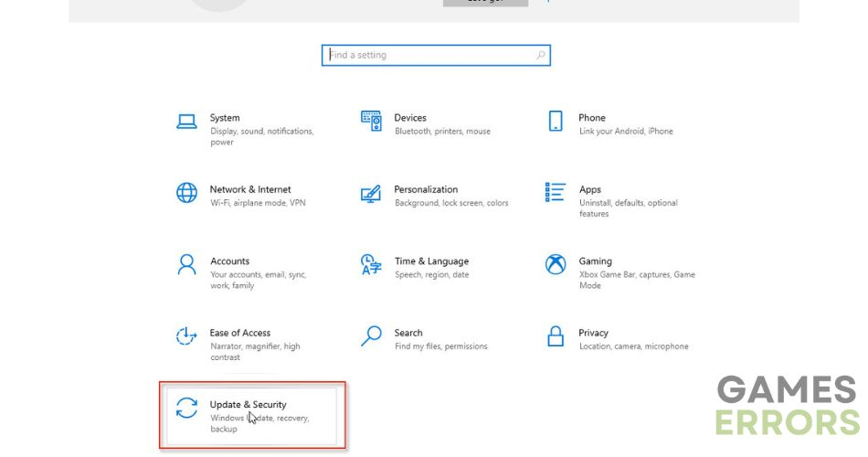Click the laptop icon for System
868x457 pixels.
tap(186, 122)
